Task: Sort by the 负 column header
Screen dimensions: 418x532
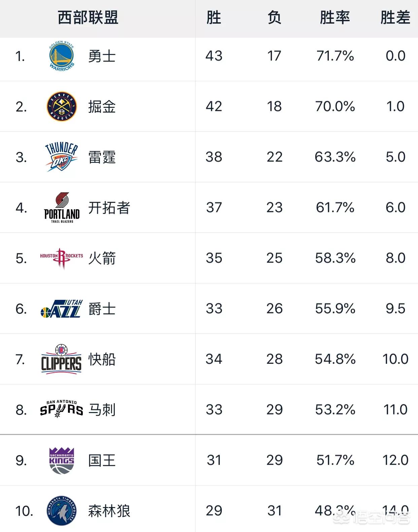Action: (x=274, y=18)
